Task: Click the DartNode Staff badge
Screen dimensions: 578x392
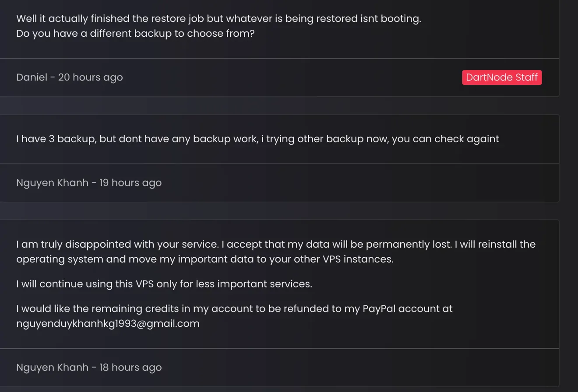Action: pyautogui.click(x=502, y=77)
